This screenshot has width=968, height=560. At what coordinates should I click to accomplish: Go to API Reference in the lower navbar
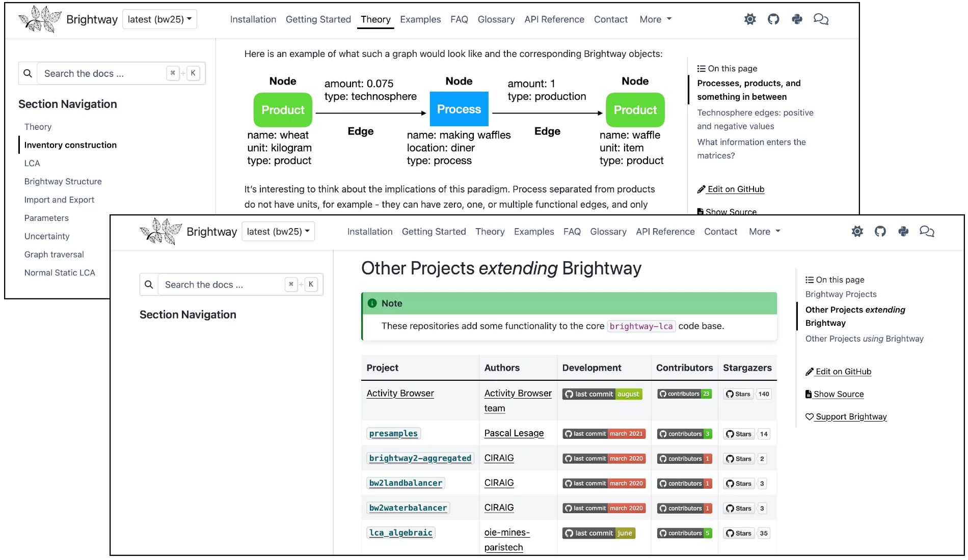(665, 232)
